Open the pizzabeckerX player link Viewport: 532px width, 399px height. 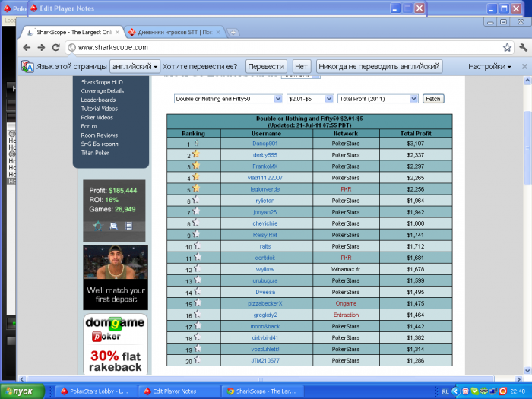(265, 303)
